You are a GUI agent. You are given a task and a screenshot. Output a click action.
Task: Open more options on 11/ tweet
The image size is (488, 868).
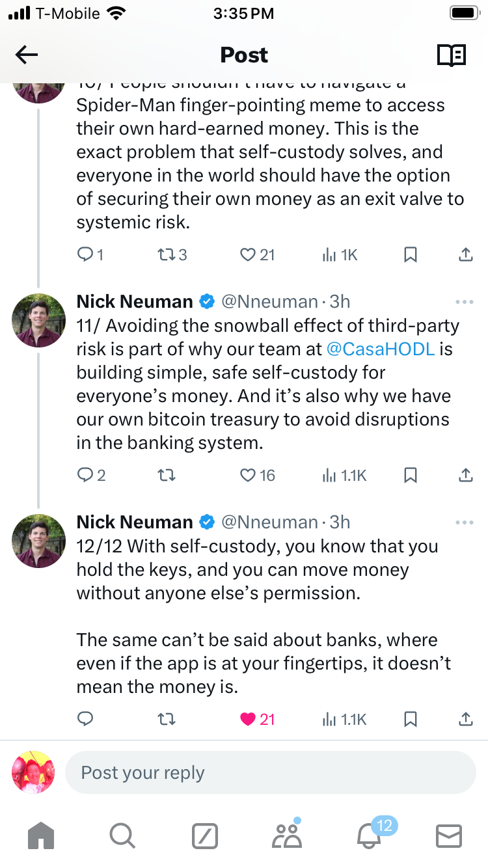pos(465,302)
